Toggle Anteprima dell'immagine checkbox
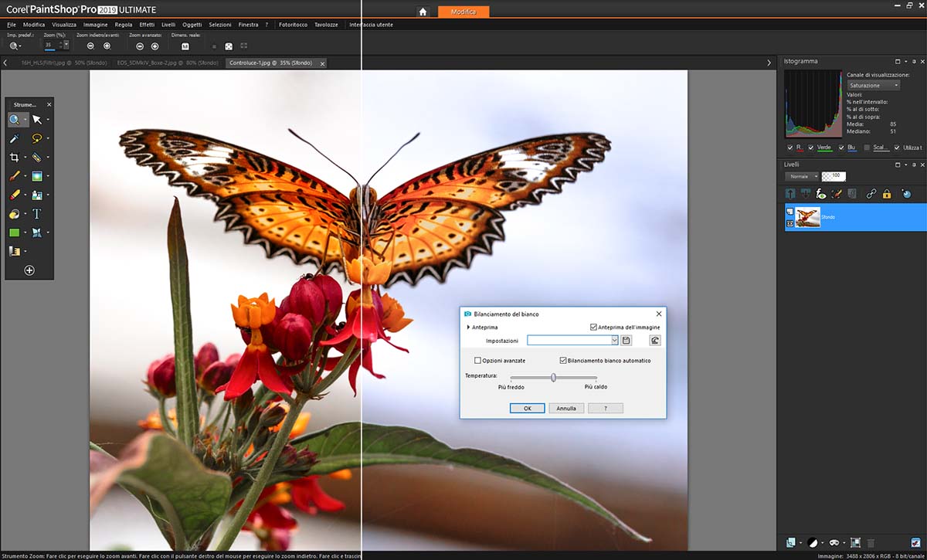927x560 pixels. (x=593, y=328)
